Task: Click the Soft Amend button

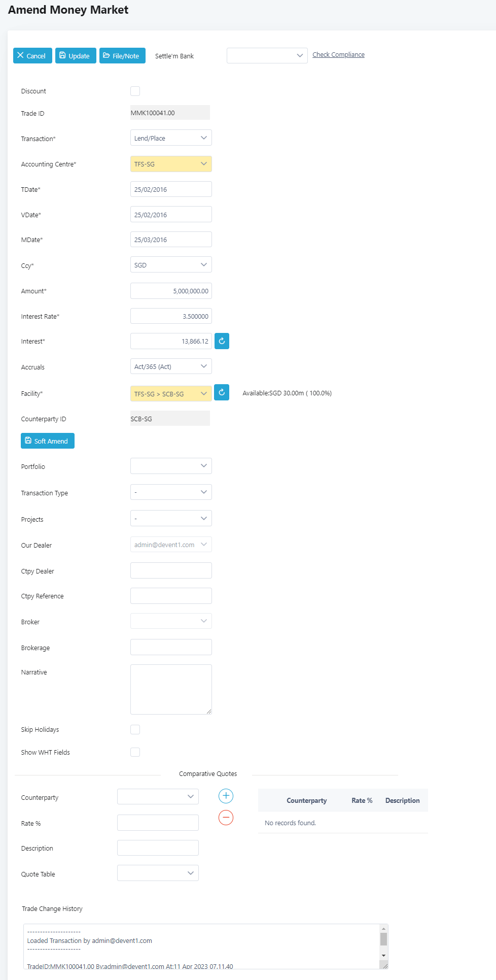Action: pyautogui.click(x=48, y=441)
